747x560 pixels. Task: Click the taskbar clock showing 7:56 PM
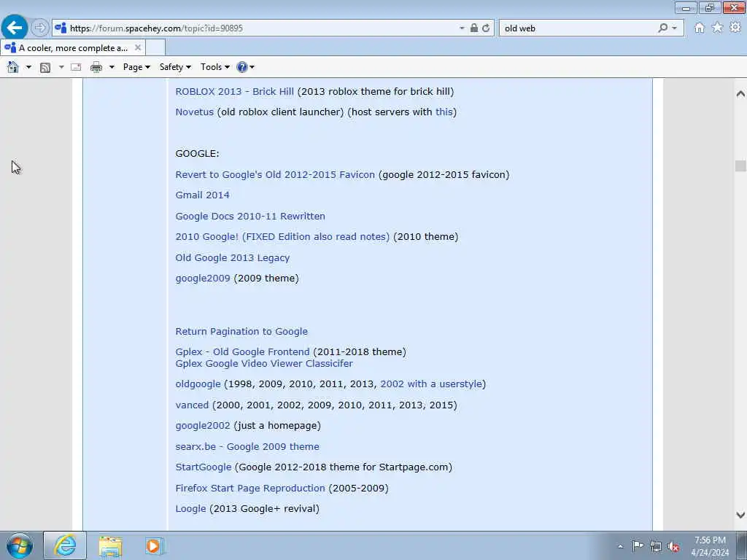[x=710, y=546]
